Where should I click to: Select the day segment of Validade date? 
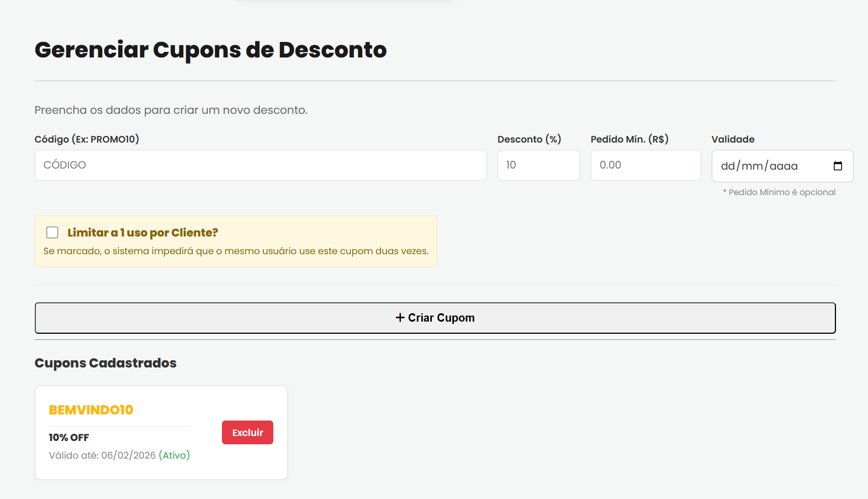(728, 166)
